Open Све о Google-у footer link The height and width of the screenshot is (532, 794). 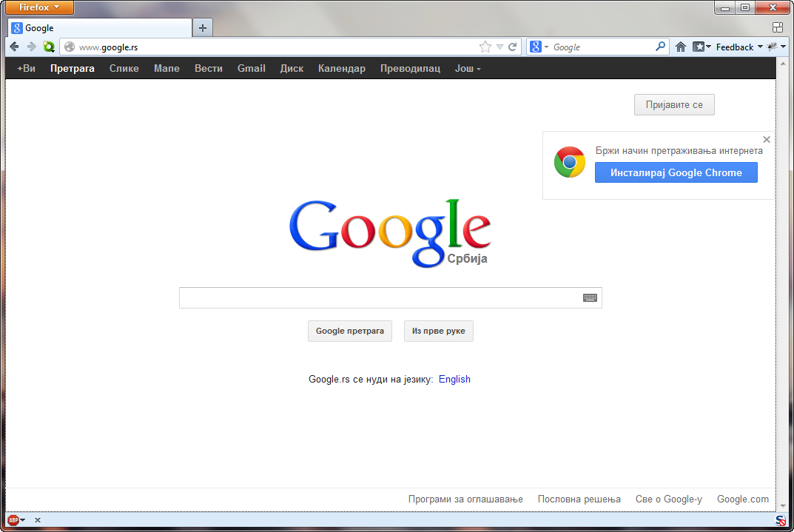tap(669, 499)
